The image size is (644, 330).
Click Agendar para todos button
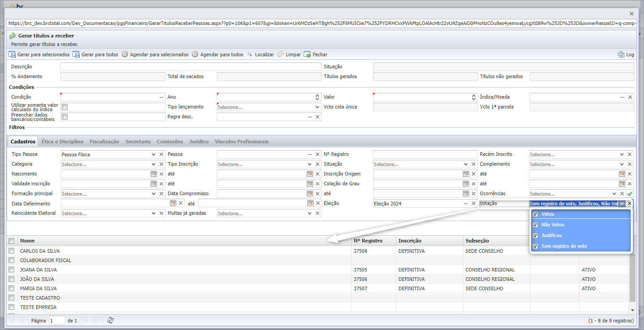218,54
